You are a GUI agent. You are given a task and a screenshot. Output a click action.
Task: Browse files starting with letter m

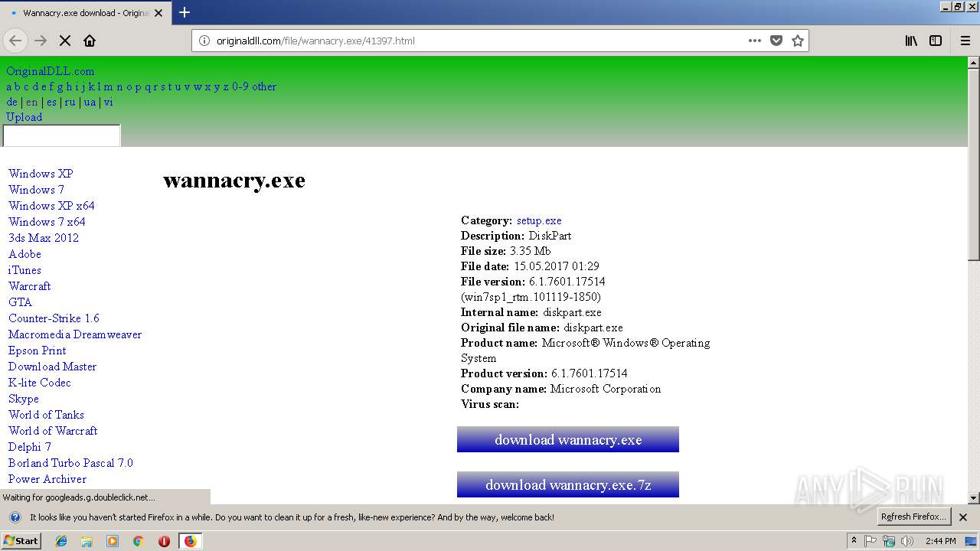point(108,86)
